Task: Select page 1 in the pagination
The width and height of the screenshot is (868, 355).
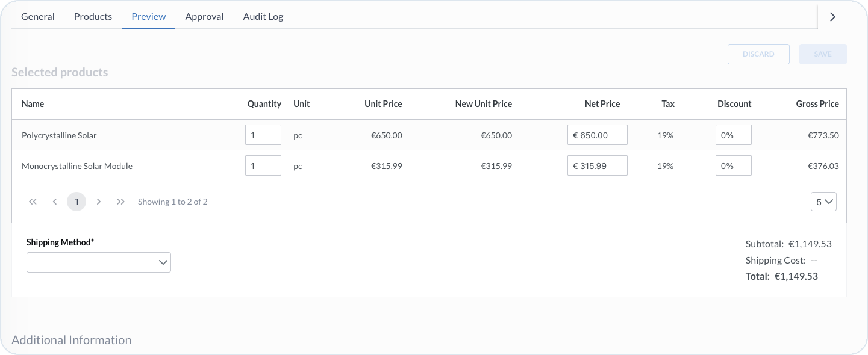Action: pyautogui.click(x=76, y=202)
